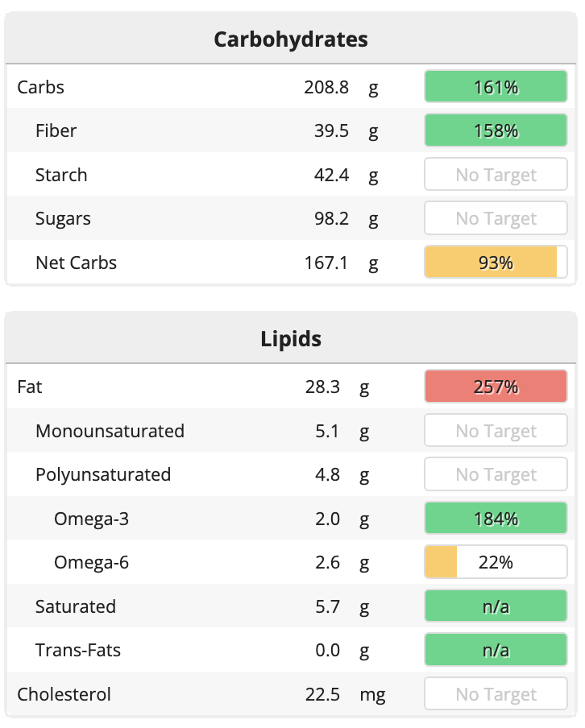Click the Saturated n/a green bar
This screenshot has height=728, width=585.
(496, 606)
